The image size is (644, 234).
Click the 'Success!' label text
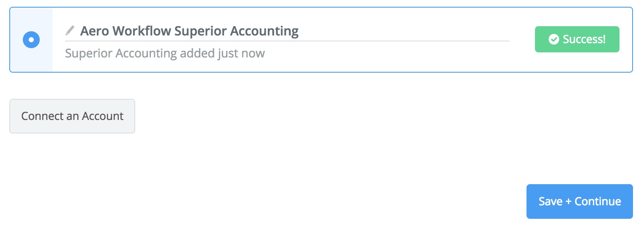(x=584, y=39)
